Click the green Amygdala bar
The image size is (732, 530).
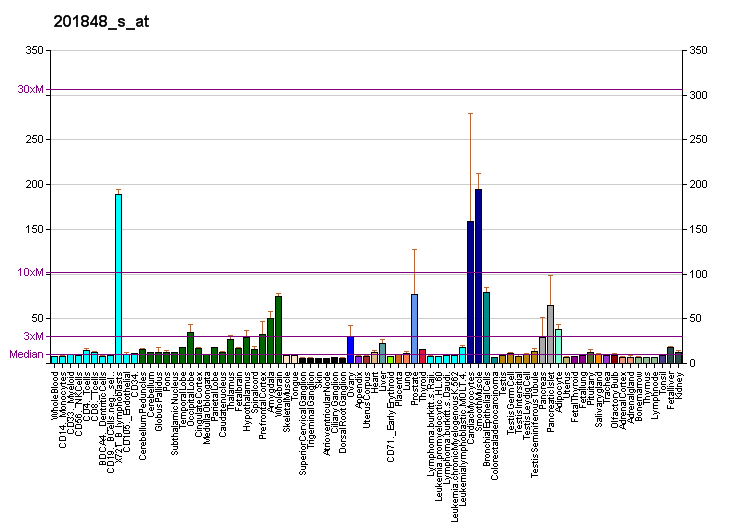pyautogui.click(x=271, y=340)
